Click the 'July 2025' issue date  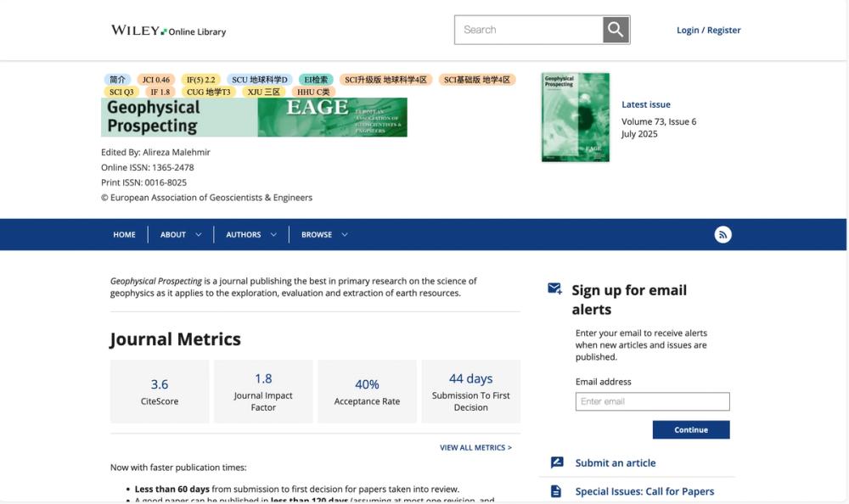click(x=639, y=134)
